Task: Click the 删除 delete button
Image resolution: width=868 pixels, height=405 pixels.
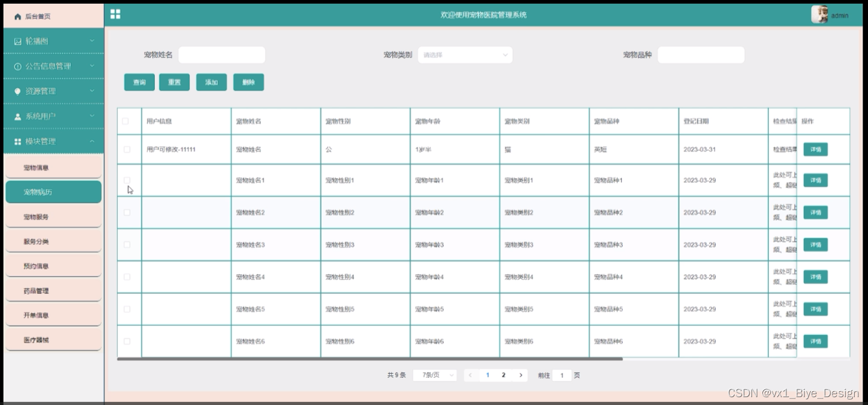Action: coord(248,82)
